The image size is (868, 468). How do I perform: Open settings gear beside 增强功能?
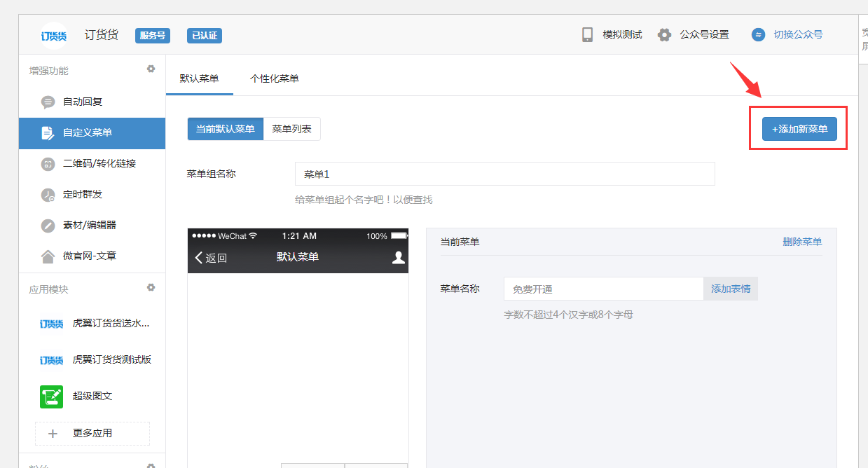click(x=151, y=69)
